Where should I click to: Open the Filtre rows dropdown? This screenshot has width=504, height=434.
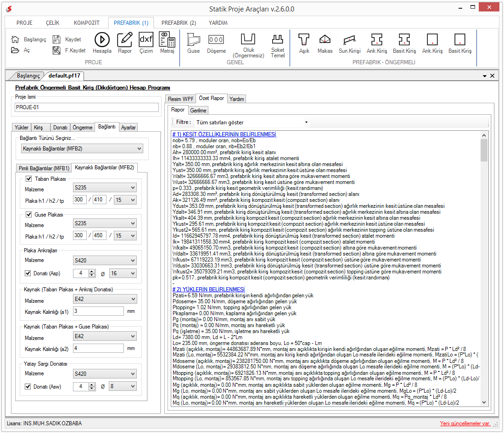252,122
